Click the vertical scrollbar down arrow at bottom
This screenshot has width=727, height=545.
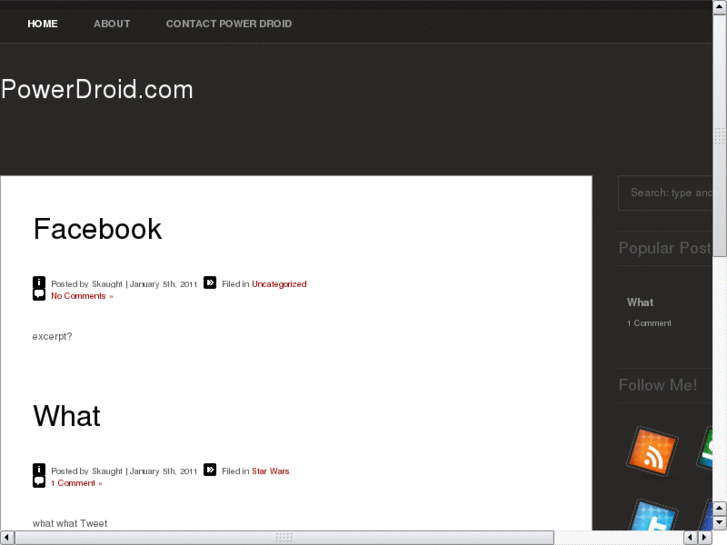(x=720, y=523)
